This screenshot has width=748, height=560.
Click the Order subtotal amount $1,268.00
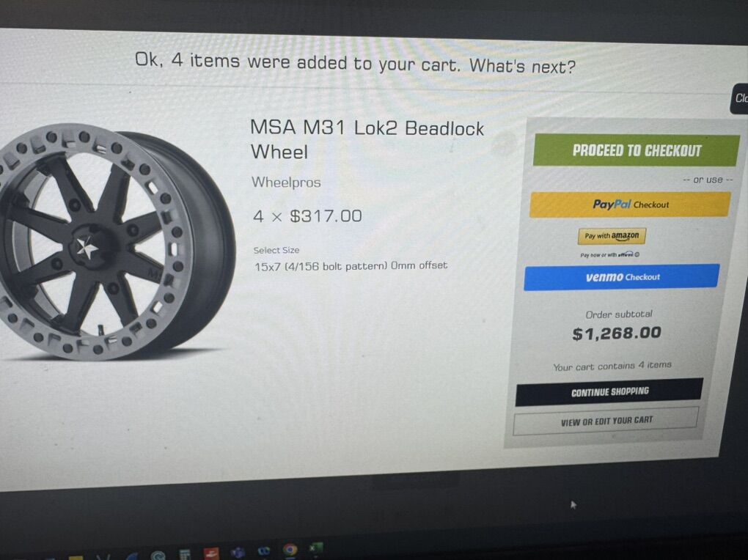coord(616,333)
